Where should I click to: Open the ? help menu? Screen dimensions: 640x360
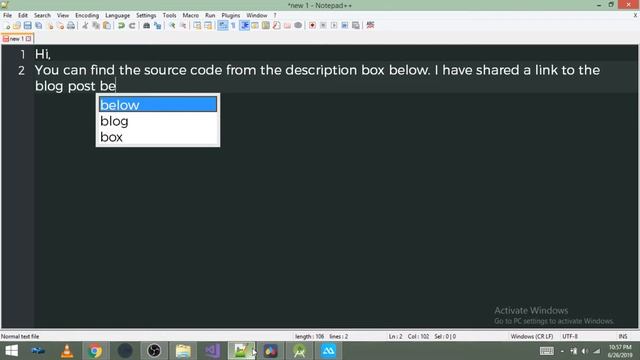pyautogui.click(x=275, y=15)
